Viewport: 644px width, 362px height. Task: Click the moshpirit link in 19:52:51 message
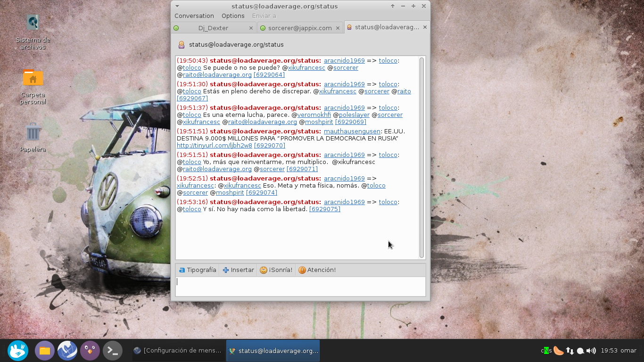pos(230,193)
